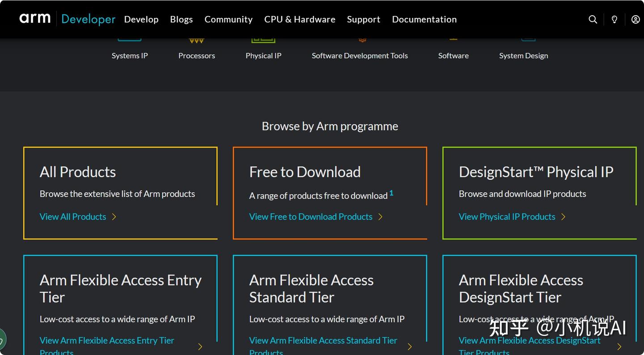Click Arm Flexible Access DesignStart Tier heading

click(x=521, y=288)
